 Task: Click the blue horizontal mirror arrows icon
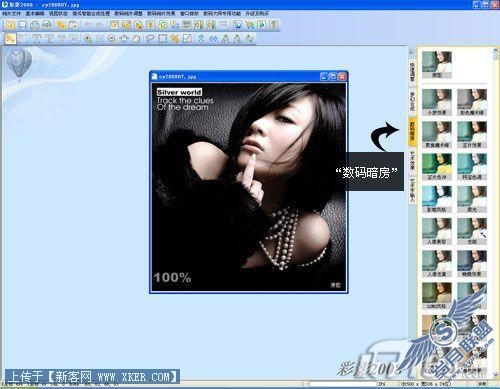(x=213, y=39)
